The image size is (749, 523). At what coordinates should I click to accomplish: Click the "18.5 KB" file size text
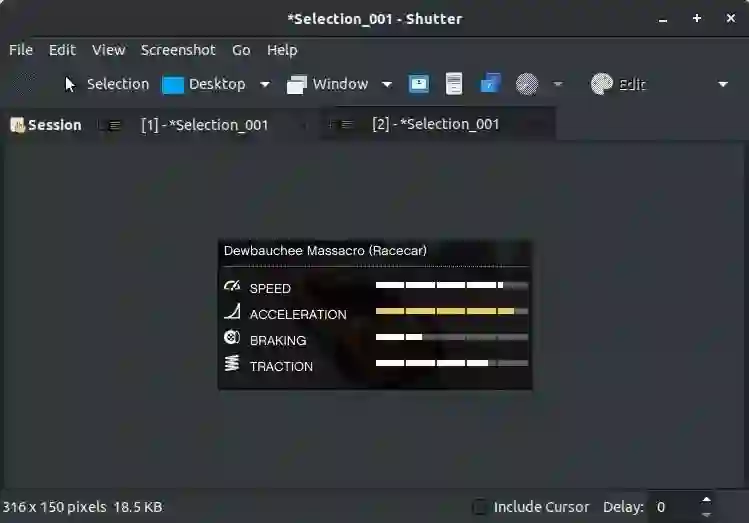pyautogui.click(x=138, y=507)
